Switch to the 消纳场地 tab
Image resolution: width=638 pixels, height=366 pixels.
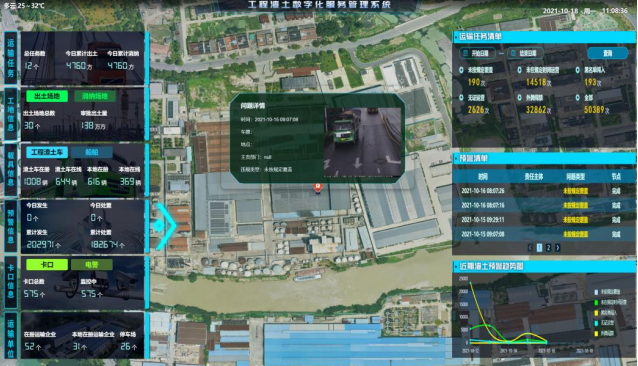pyautogui.click(x=95, y=96)
